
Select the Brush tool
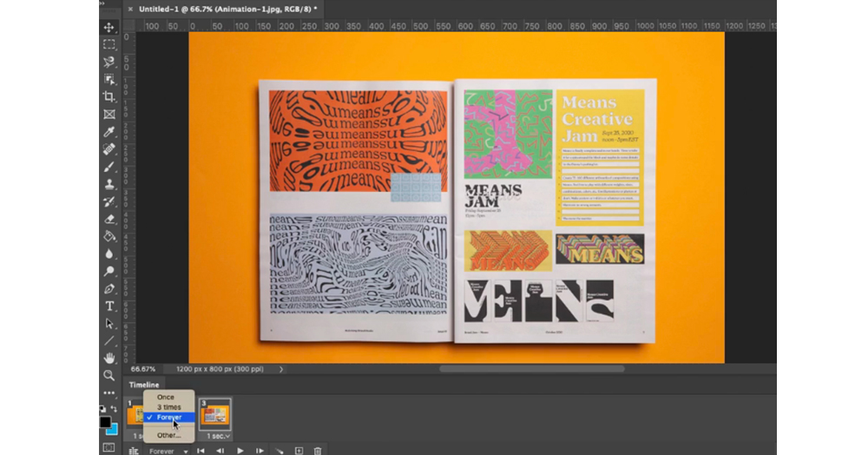[109, 167]
